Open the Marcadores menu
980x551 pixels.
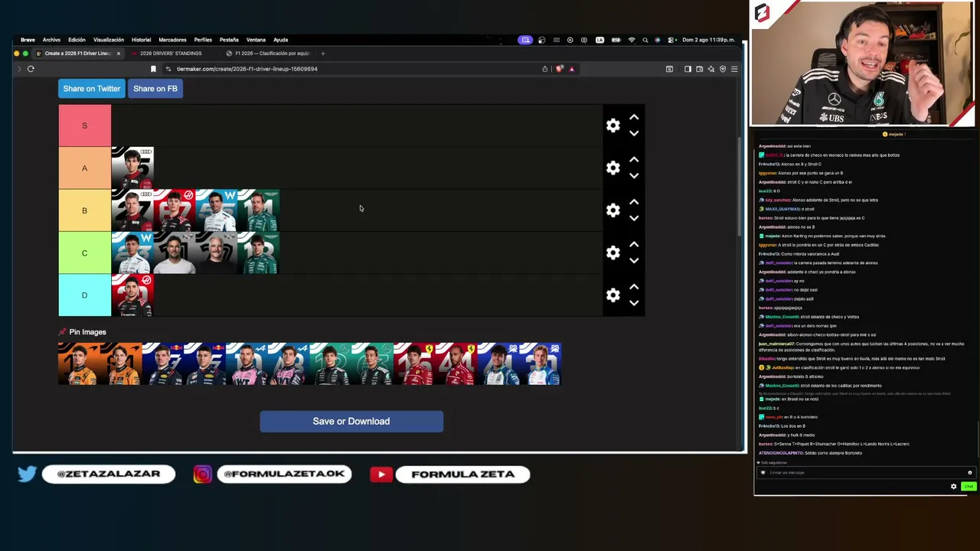pyautogui.click(x=172, y=40)
